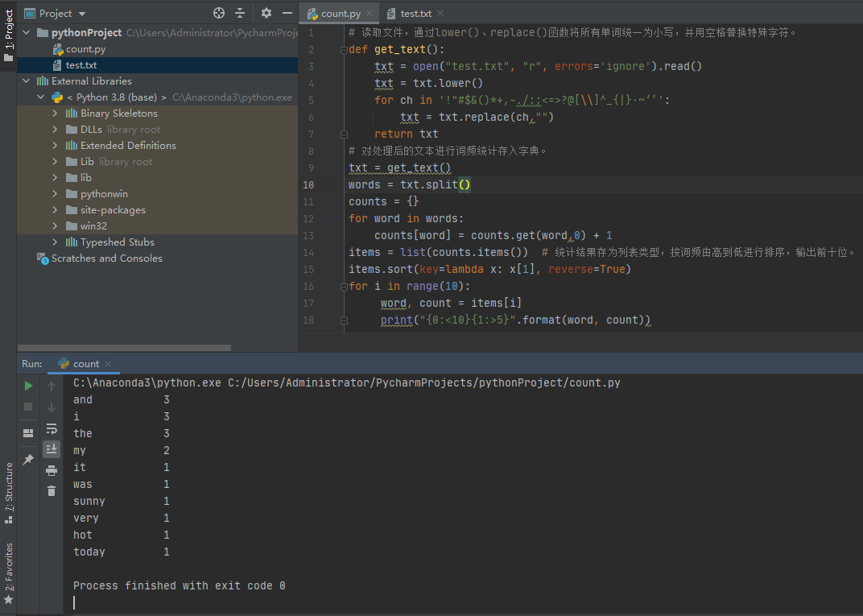This screenshot has height=616, width=863.
Task: Click the collapse all icon in Project panel
Action: click(x=240, y=13)
